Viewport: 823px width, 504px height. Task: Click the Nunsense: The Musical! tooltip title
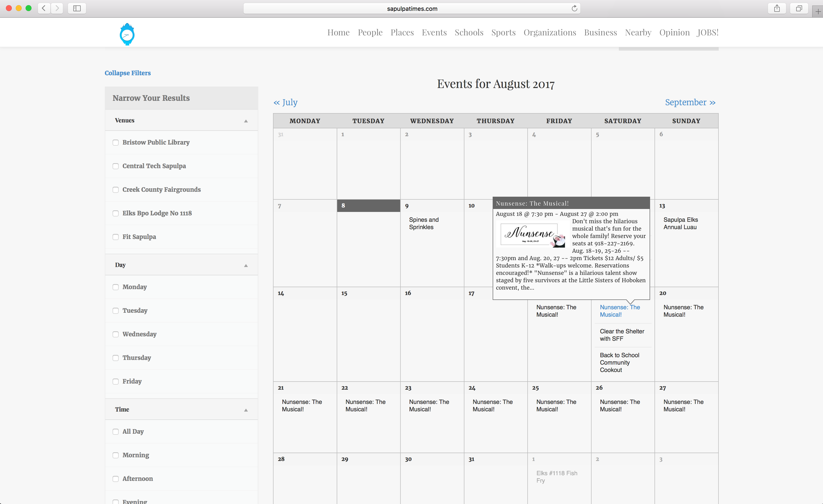(x=532, y=203)
